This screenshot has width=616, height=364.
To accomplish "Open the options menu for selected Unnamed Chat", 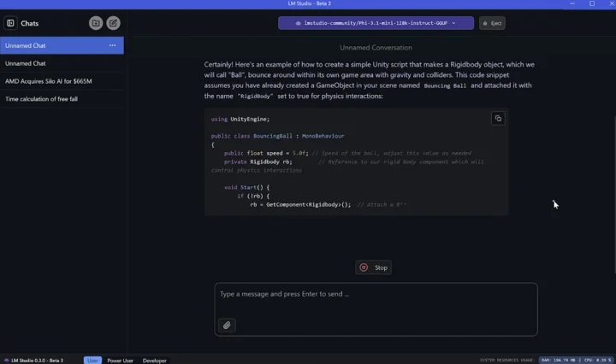I will pos(112,45).
